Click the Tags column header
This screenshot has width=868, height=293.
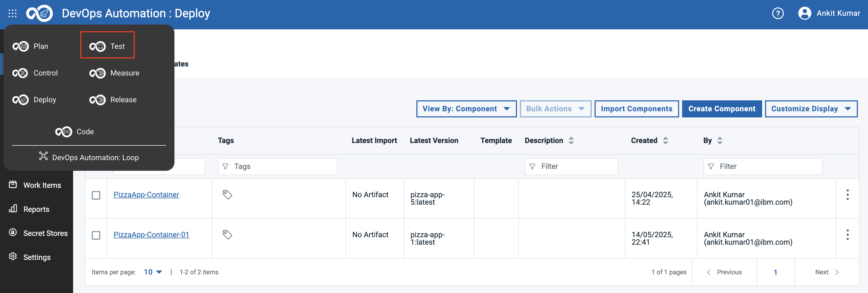click(226, 141)
